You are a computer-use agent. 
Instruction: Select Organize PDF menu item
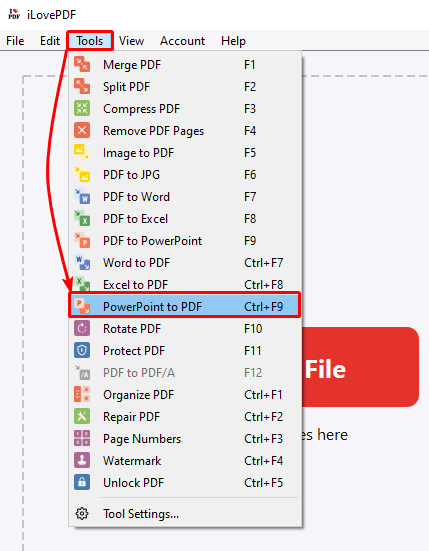pos(185,395)
